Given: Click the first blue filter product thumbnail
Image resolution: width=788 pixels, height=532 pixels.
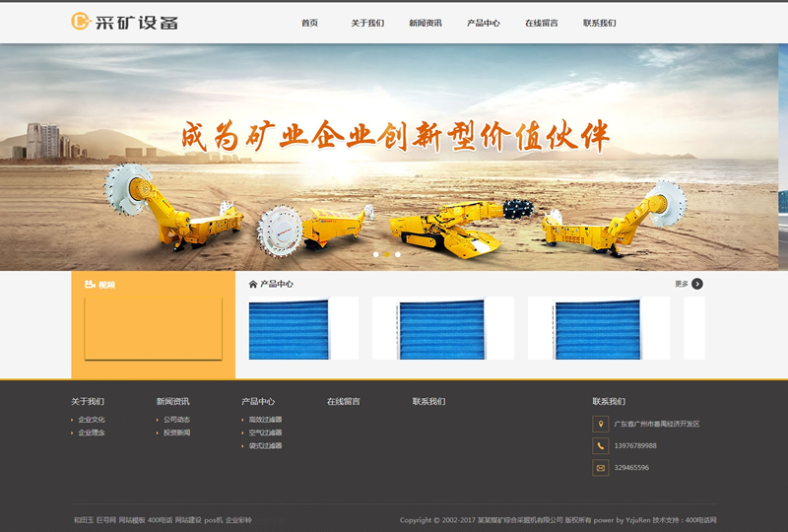Looking at the screenshot, I should [x=303, y=329].
